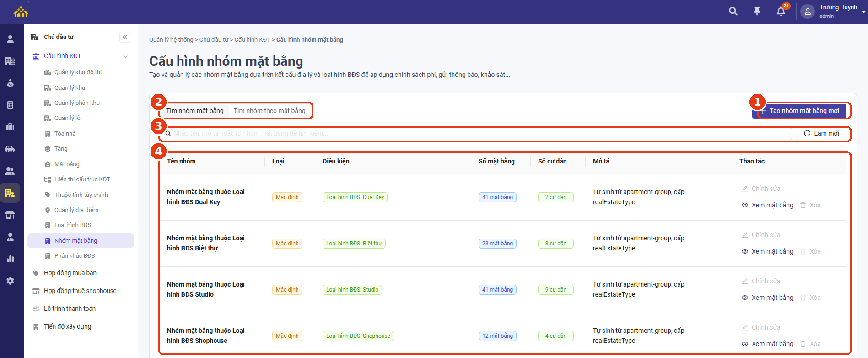Image resolution: width=868 pixels, height=358 pixels.
Task: Click Tạo nhóm mặt bằng mới button
Action: pyautogui.click(x=799, y=111)
